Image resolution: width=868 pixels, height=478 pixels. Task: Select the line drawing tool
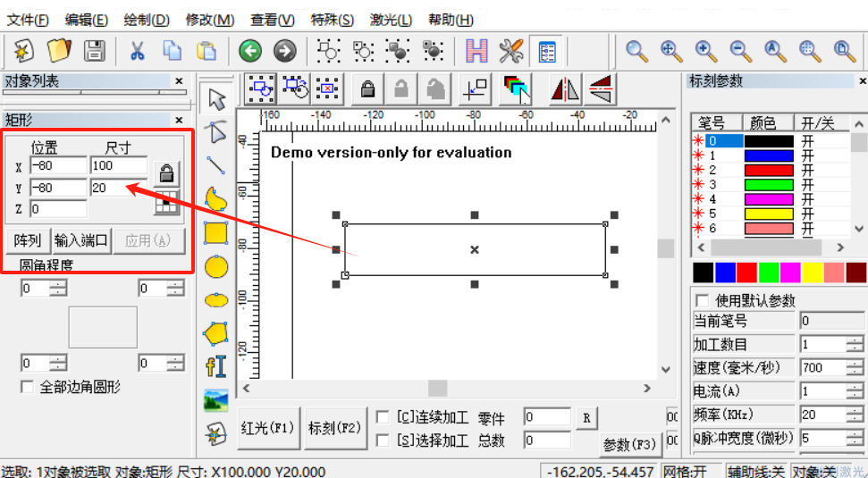[216, 166]
